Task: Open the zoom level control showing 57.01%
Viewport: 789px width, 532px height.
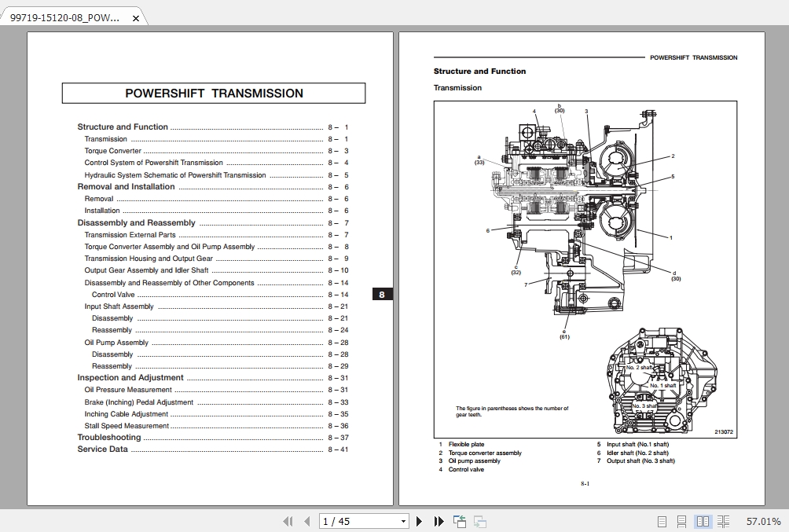Action: click(763, 521)
